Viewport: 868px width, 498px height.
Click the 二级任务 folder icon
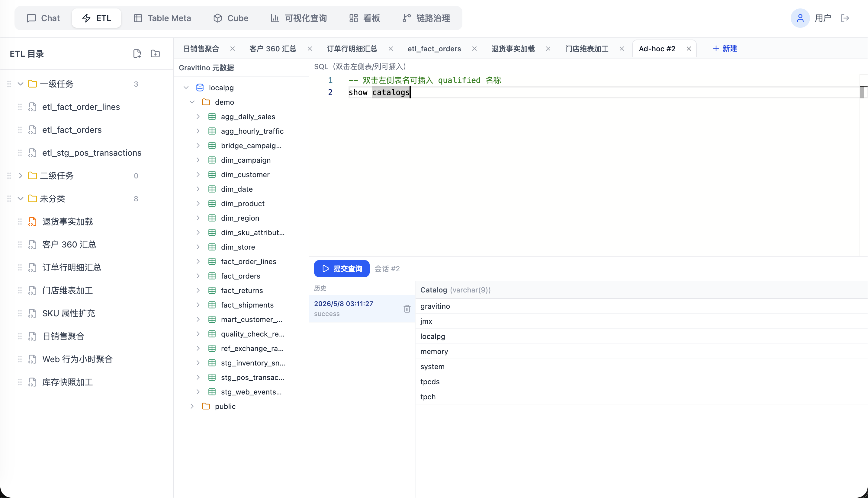[x=33, y=176]
